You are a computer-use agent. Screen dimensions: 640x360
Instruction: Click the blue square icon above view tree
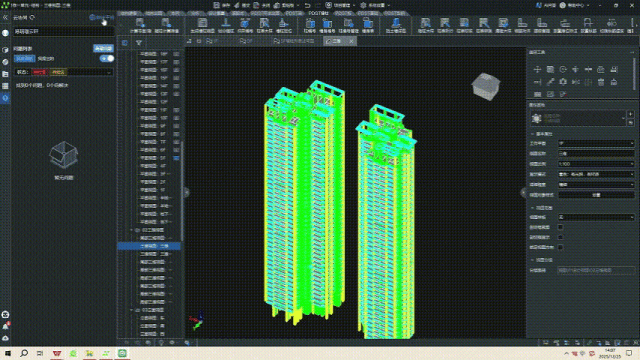[x=125, y=42]
